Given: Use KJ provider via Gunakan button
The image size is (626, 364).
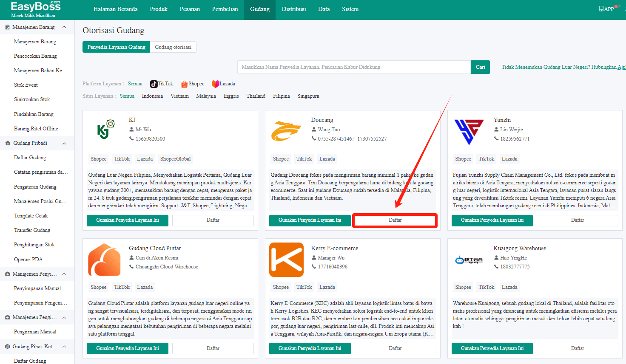Looking at the screenshot, I should [x=128, y=220].
